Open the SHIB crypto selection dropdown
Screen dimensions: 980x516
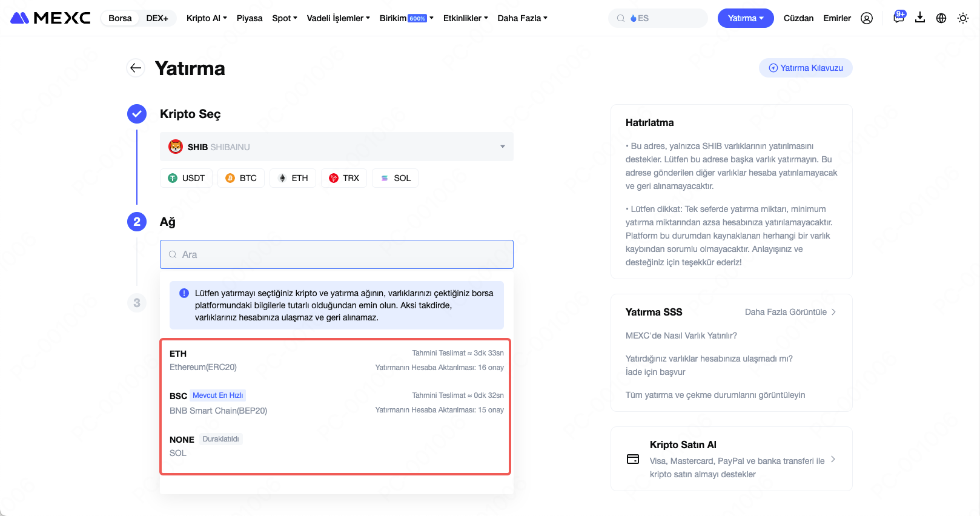click(x=337, y=147)
